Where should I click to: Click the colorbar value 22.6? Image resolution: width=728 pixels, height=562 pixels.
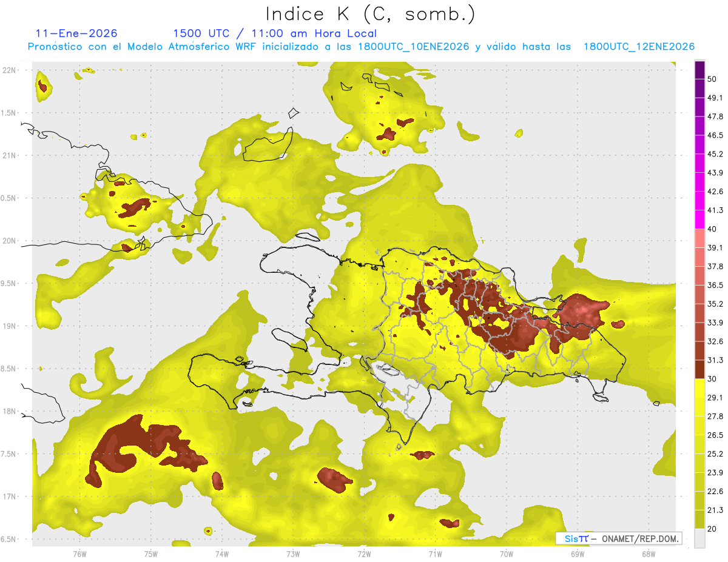coord(715,492)
